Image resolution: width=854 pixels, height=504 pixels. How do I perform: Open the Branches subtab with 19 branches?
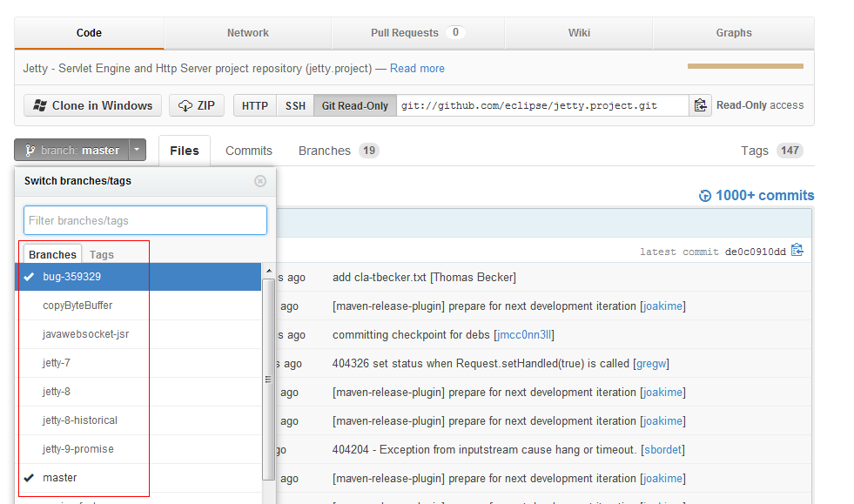coord(339,151)
